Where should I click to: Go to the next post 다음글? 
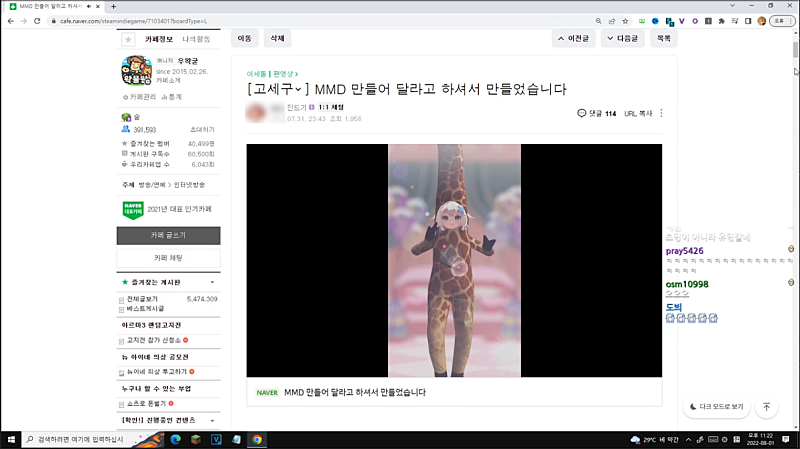[x=622, y=38]
